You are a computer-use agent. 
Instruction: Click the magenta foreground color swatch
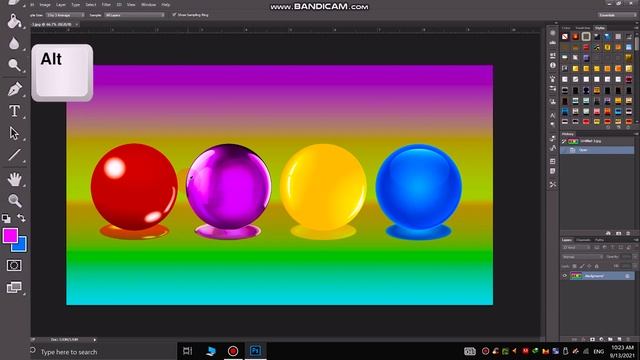(x=10, y=236)
